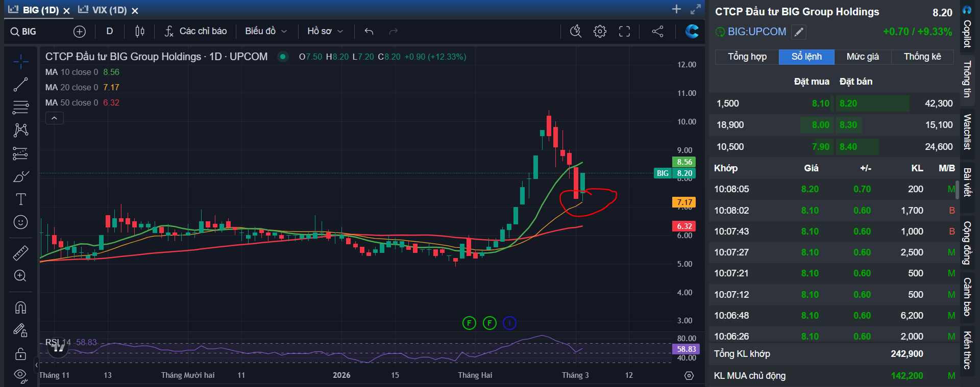Image resolution: width=980 pixels, height=387 pixels.
Task: Edit the BIG:UPCOM symbol with pencil icon
Action: [x=799, y=32]
